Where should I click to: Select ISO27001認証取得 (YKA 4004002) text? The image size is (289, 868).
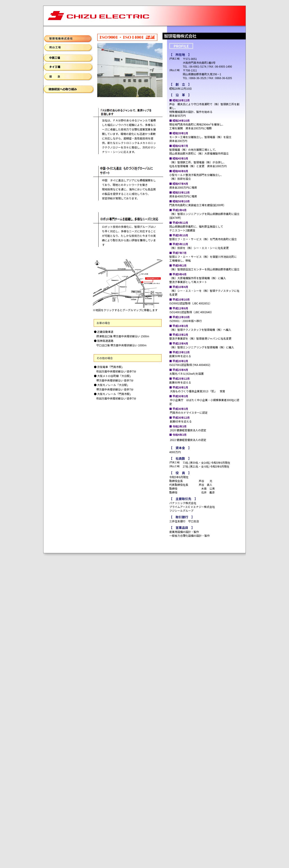pyautogui.click(x=190, y=365)
